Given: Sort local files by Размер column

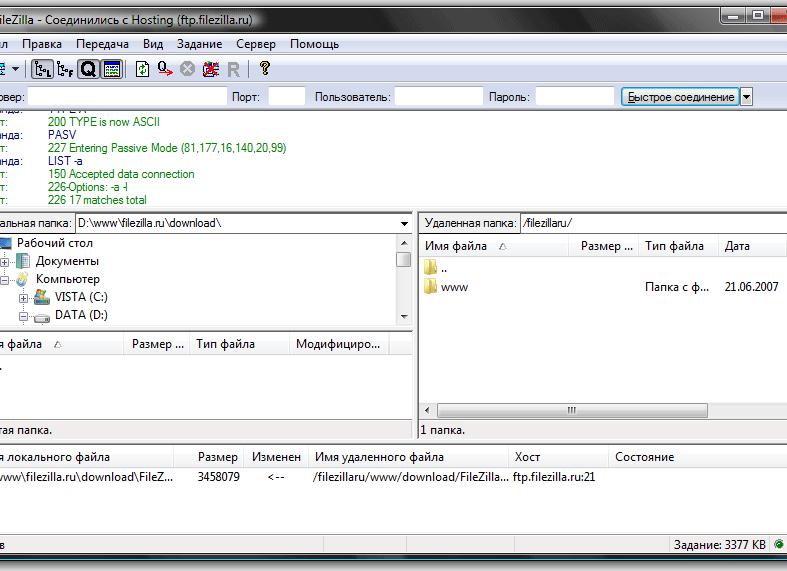Looking at the screenshot, I should pyautogui.click(x=157, y=344).
